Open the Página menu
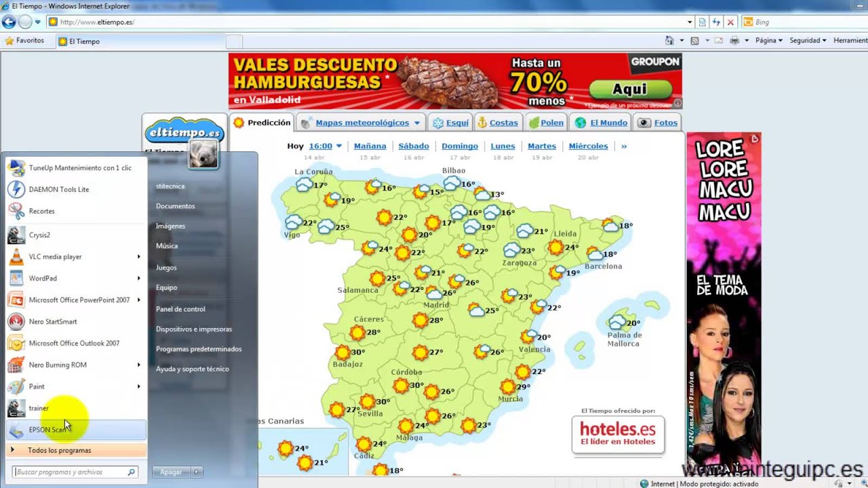868x488 pixels. [769, 41]
